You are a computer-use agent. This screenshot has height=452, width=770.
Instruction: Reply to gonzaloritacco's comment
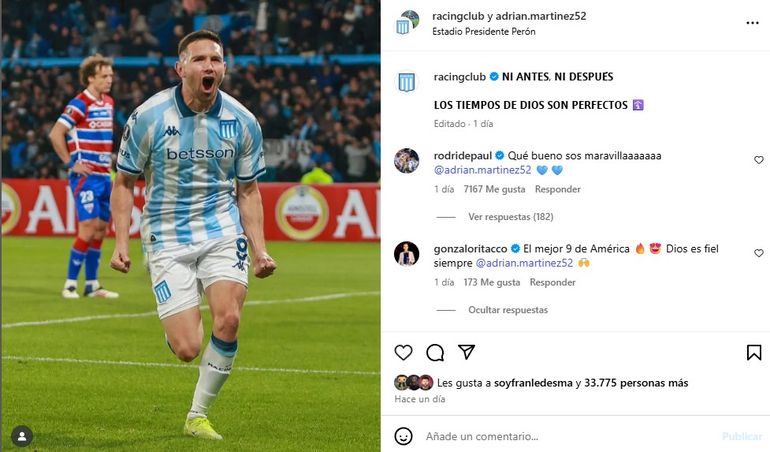tap(552, 282)
